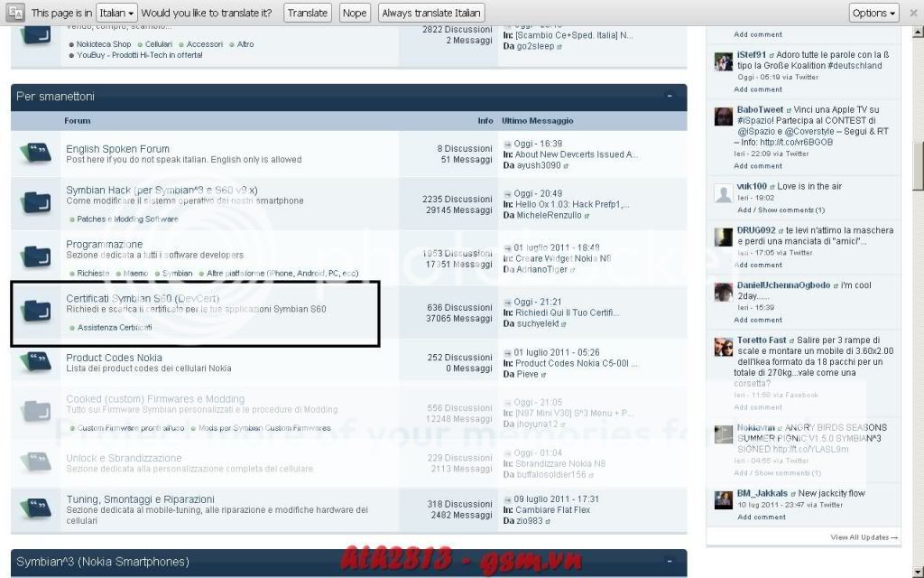
Task: Click the Symbian Hack forum folder icon
Action: point(36,201)
